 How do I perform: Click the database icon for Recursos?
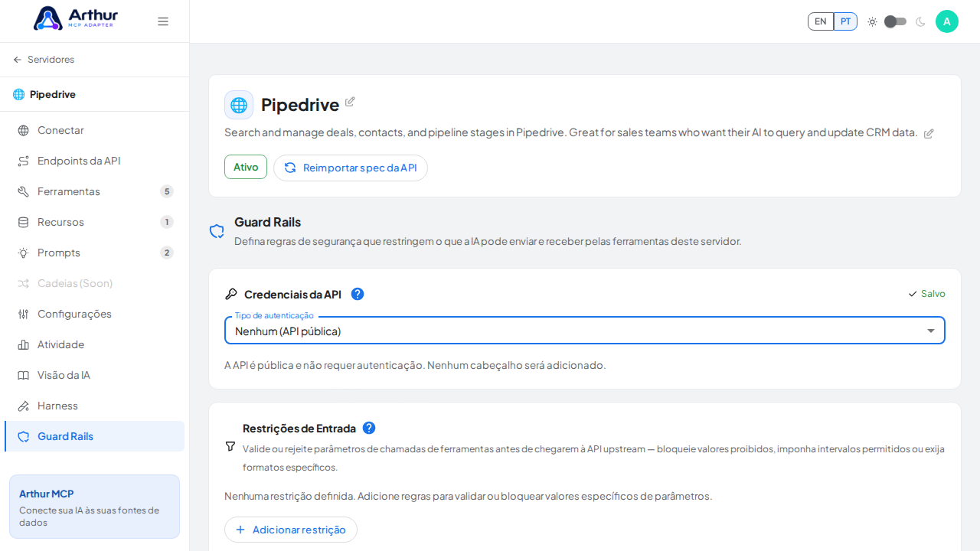pyautogui.click(x=24, y=222)
